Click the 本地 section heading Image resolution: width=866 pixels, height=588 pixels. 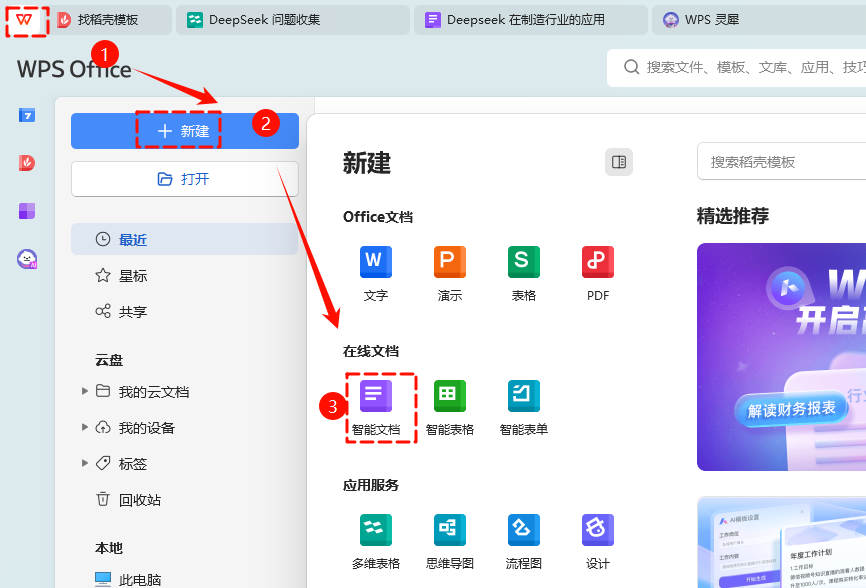click(109, 548)
